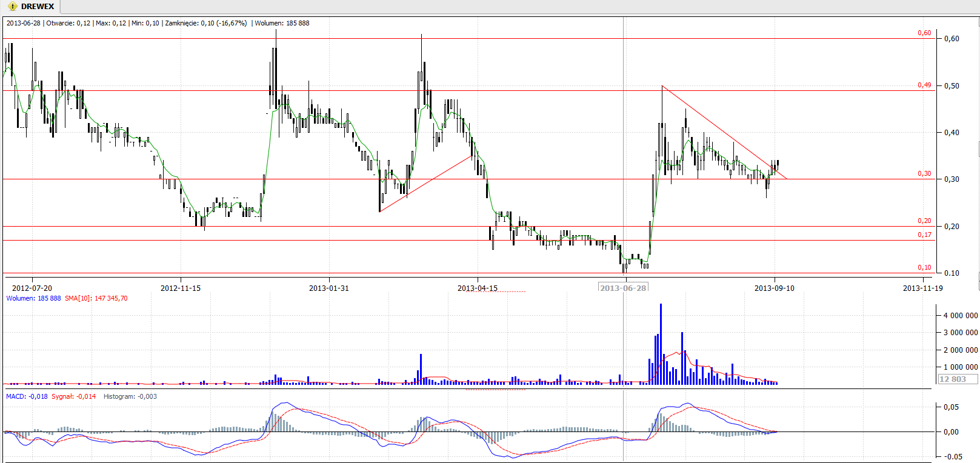Click the 'SMA[10]: 147 345,70' indicator label
980x463 pixels.
click(96, 298)
